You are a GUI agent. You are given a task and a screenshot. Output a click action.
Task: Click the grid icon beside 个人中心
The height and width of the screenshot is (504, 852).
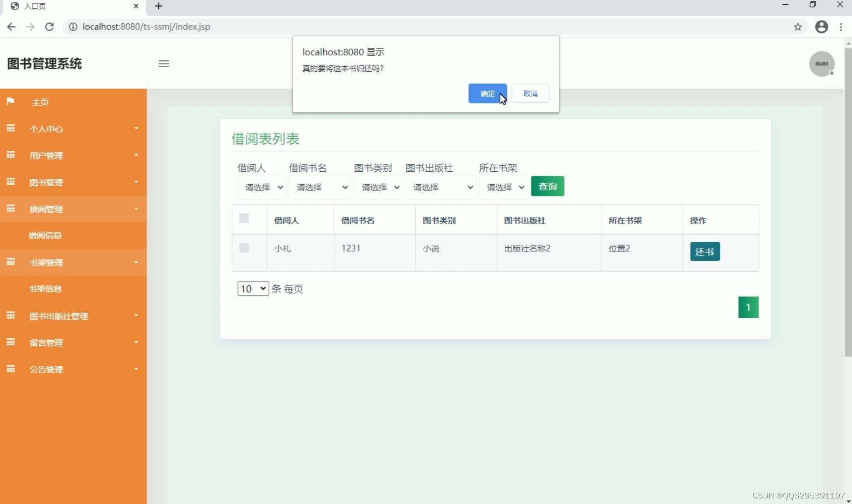coord(11,128)
